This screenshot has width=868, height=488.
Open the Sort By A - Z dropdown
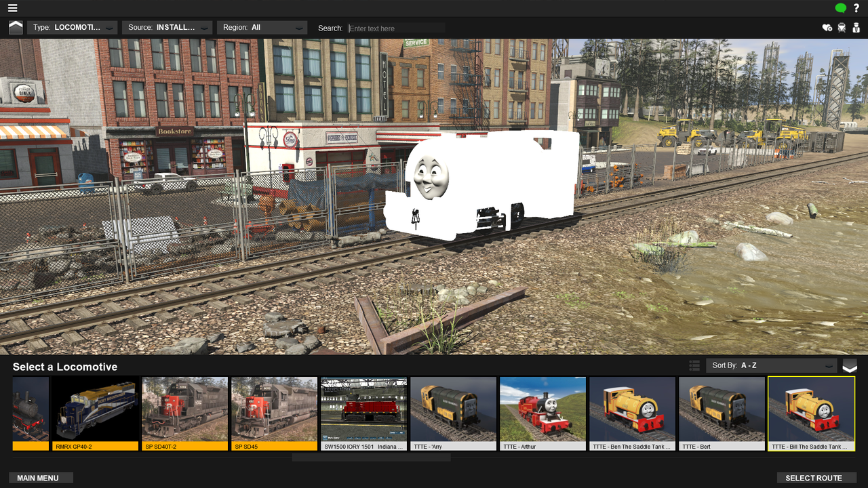tap(772, 365)
